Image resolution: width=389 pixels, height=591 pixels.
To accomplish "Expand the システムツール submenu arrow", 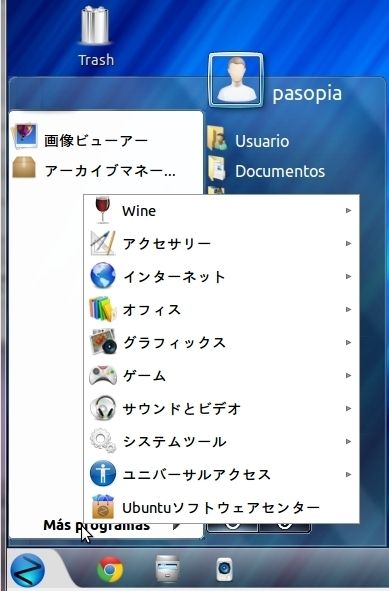I will coord(349,441).
